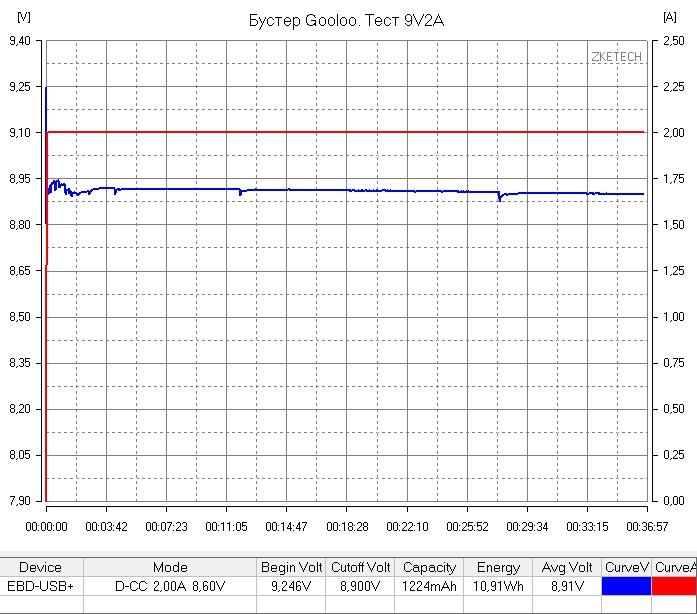Click the ZKETECH watermark in chart
Viewport: 697px width, 614px height.
tap(616, 57)
